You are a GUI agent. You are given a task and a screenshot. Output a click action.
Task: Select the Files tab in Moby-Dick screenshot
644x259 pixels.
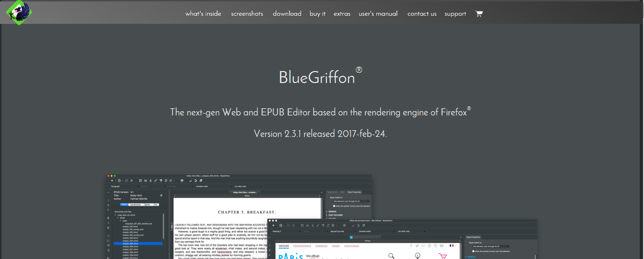(124, 205)
